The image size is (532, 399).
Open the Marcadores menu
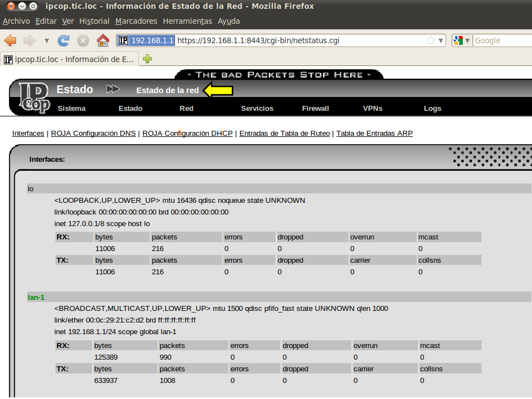click(136, 21)
